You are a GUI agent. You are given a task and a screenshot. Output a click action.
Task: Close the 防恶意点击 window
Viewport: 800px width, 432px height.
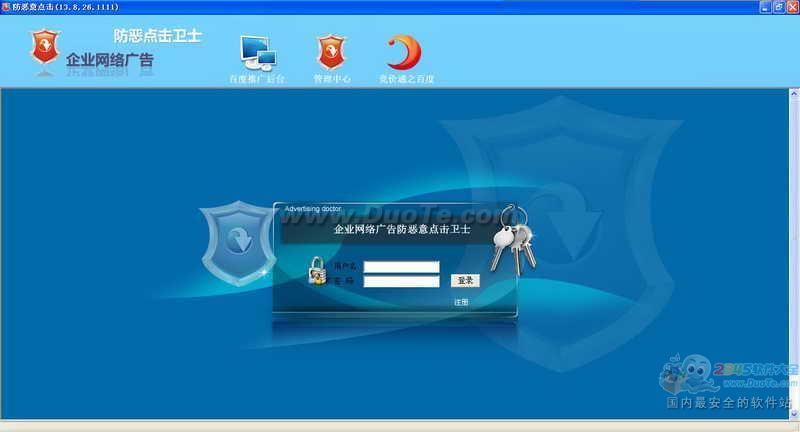coord(791,7)
